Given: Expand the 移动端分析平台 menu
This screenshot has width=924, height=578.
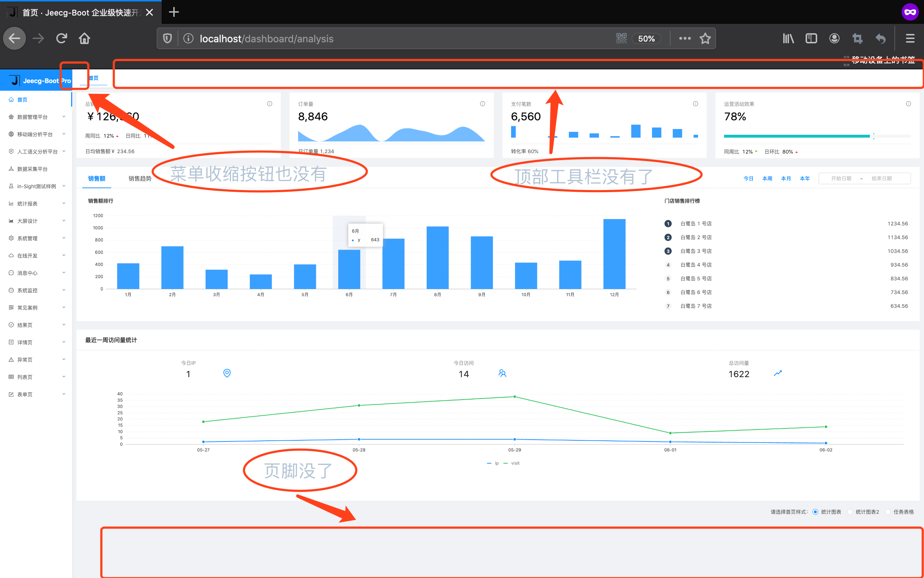Looking at the screenshot, I should pyautogui.click(x=36, y=134).
